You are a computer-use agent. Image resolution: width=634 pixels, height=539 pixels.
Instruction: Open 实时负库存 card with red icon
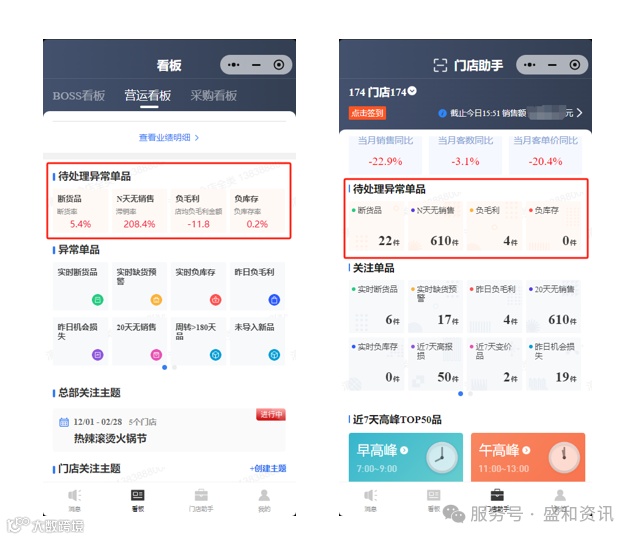point(199,286)
